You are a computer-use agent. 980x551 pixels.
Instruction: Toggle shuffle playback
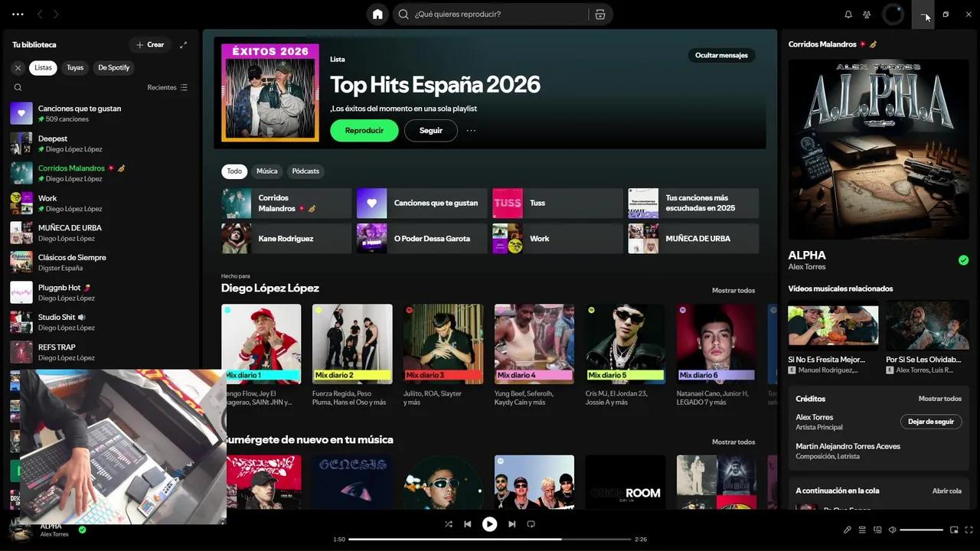click(x=449, y=524)
